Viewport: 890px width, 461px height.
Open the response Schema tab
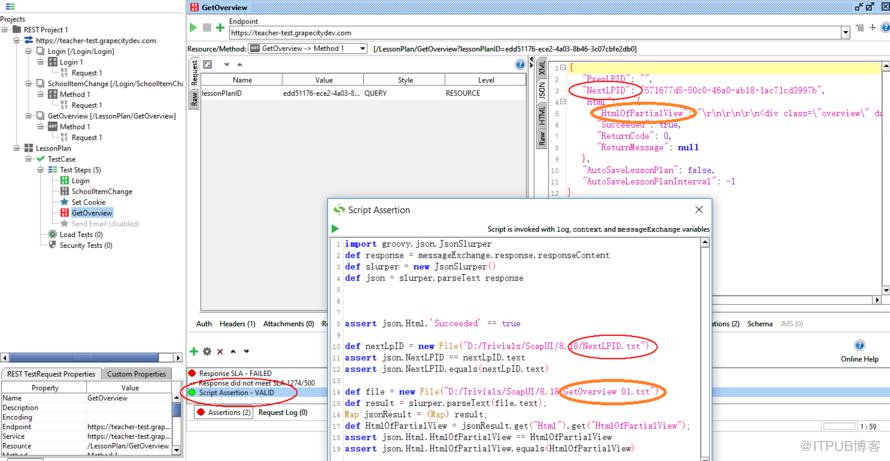pos(759,324)
